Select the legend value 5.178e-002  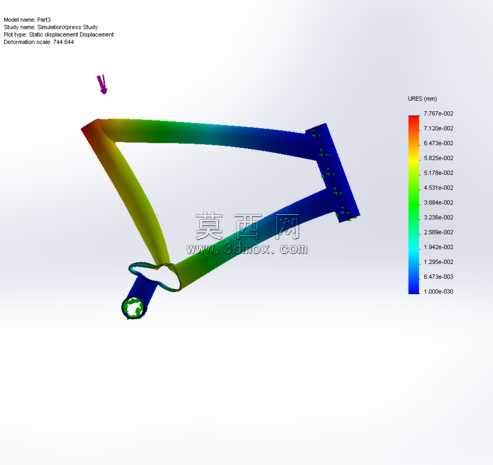point(438,173)
